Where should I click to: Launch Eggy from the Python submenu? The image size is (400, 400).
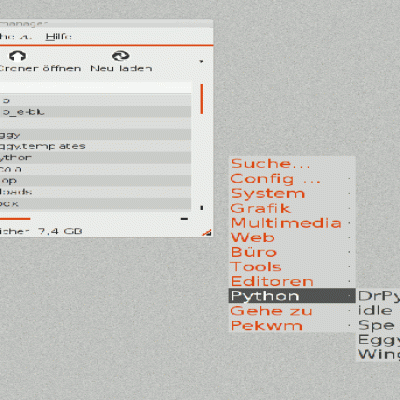tap(378, 340)
